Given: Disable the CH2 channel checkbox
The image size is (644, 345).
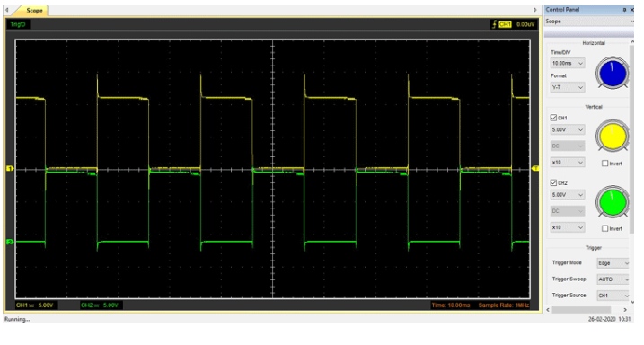Looking at the screenshot, I should pos(553,182).
